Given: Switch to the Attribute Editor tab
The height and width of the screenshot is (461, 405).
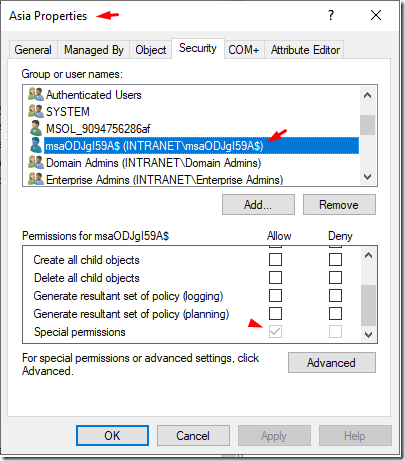Looking at the screenshot, I should pyautogui.click(x=305, y=50).
